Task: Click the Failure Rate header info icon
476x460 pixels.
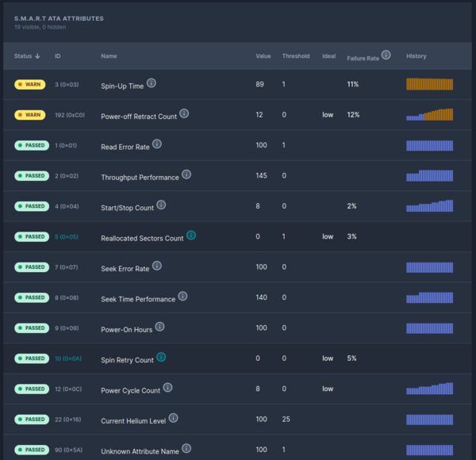Action: (x=386, y=55)
